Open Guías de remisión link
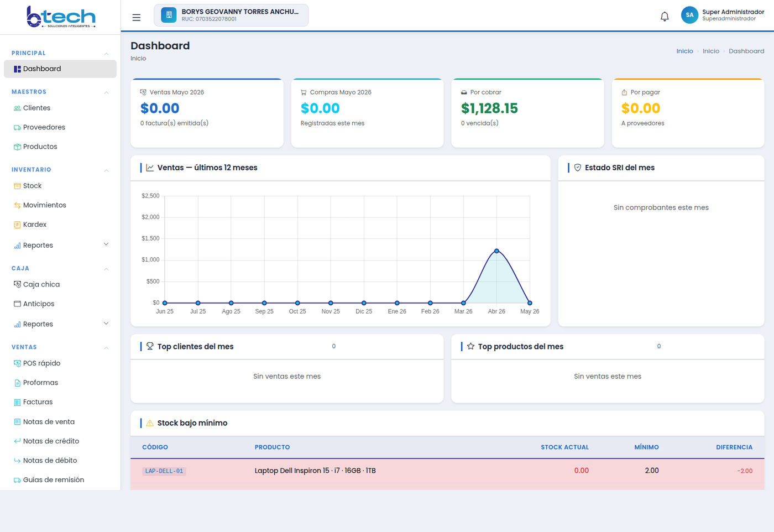The height and width of the screenshot is (532, 774). (60, 480)
